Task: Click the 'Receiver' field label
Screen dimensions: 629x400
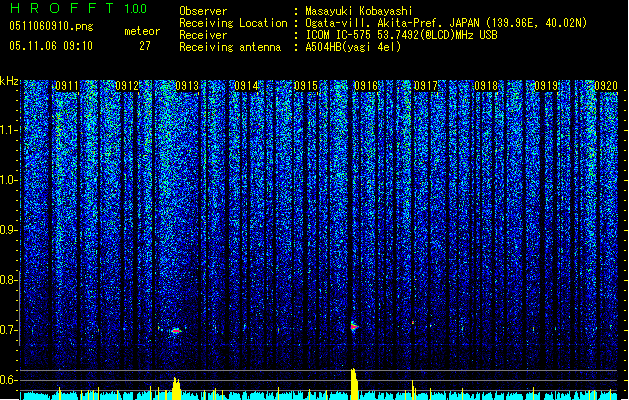Action: tap(203, 35)
